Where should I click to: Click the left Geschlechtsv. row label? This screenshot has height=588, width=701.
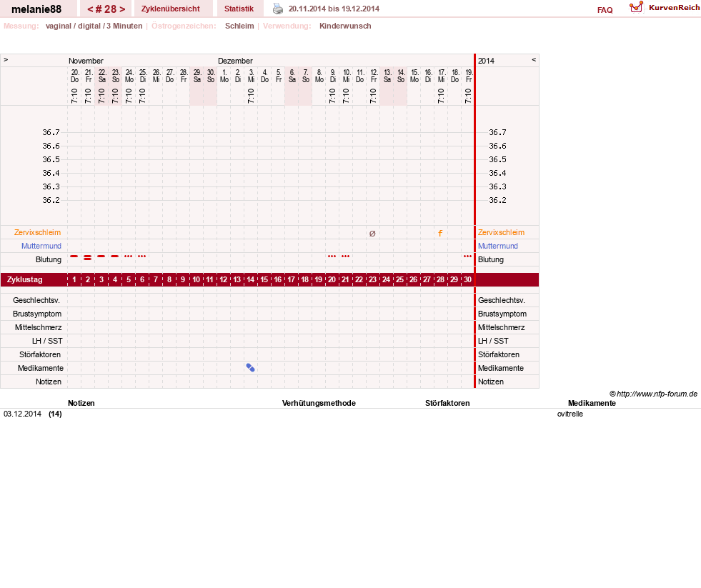[x=36, y=301]
